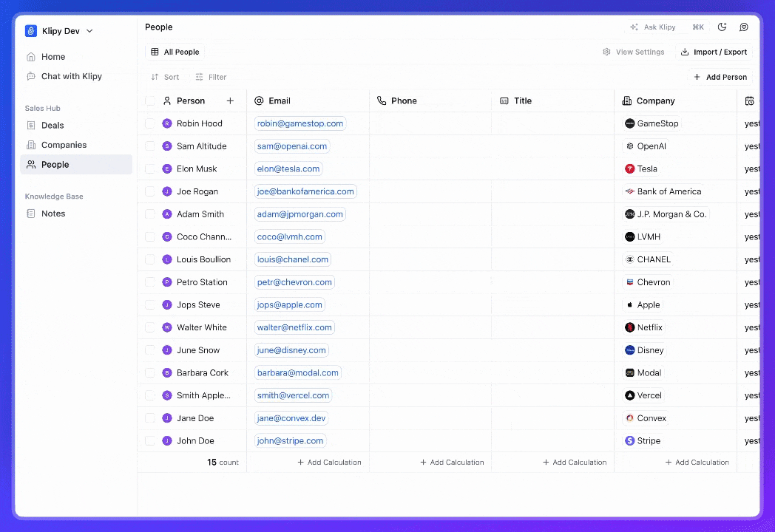The image size is (775, 532).
Task: Toggle the select-all checkbox in header
Action: pos(150,100)
